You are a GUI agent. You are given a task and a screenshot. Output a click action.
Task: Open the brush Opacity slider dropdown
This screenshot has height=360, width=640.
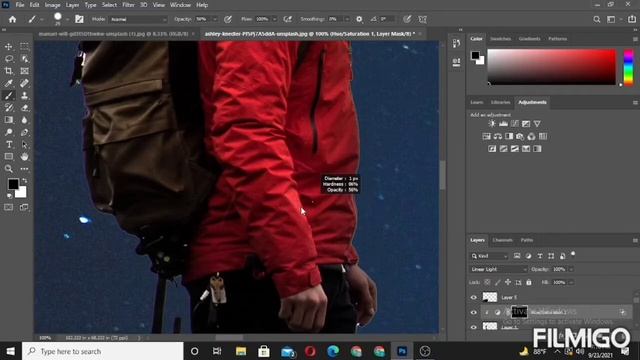click(215, 19)
